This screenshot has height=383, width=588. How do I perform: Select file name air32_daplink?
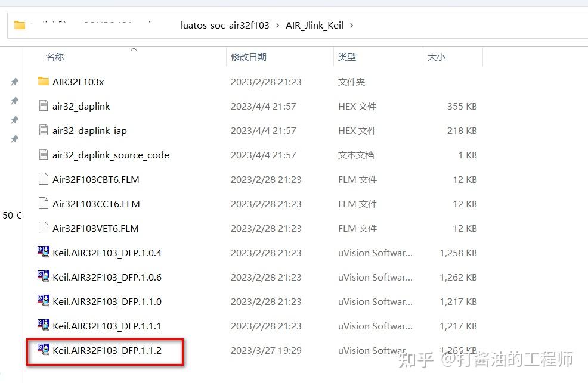(x=81, y=107)
